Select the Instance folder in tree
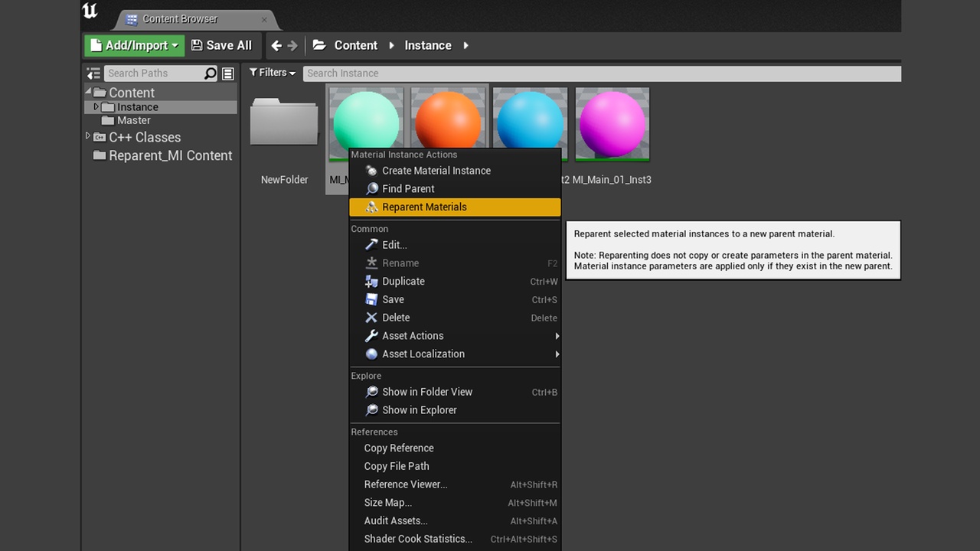 [161, 107]
